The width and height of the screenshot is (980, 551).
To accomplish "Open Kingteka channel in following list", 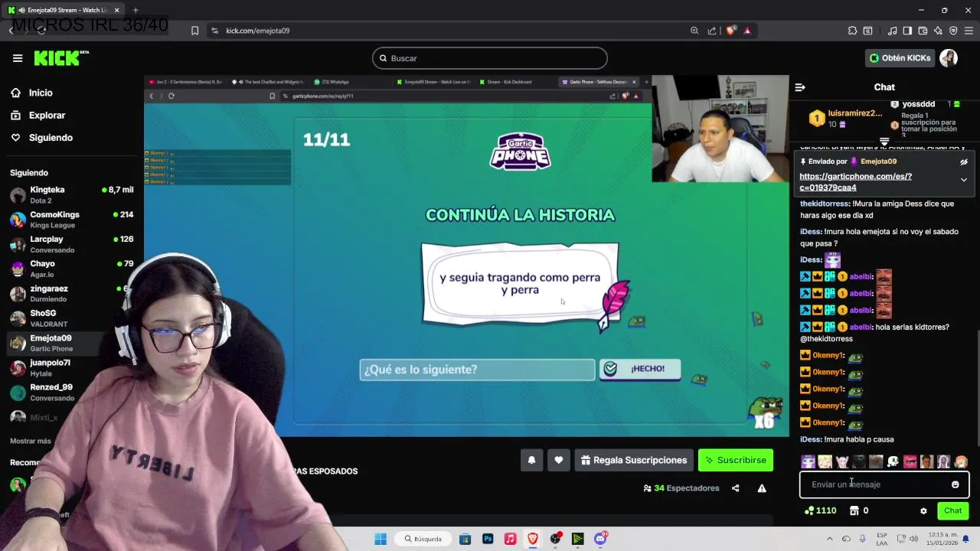I will click(x=71, y=194).
